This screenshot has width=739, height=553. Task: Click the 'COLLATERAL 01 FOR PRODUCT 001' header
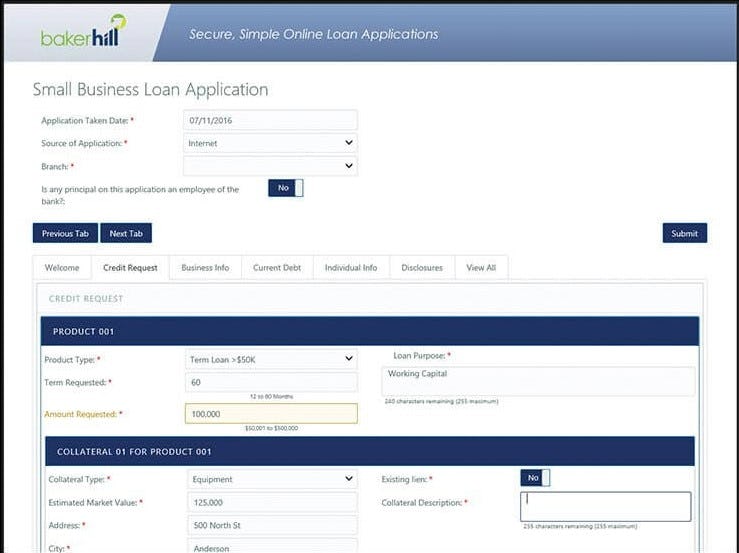[370, 452]
